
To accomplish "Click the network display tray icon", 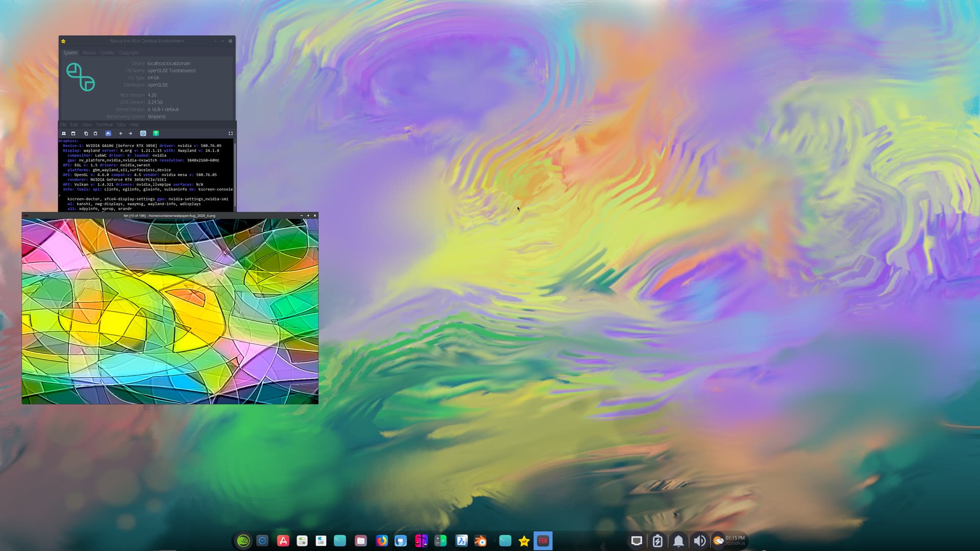I will click(x=636, y=541).
